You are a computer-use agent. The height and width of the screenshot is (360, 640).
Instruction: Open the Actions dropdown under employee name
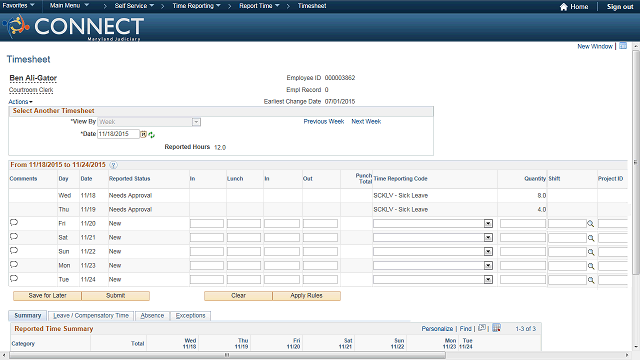click(20, 102)
